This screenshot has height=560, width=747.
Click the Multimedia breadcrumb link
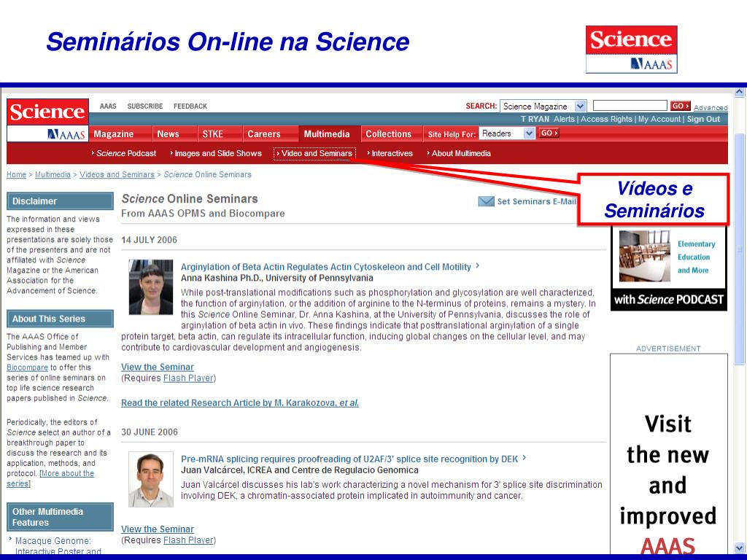(x=53, y=175)
